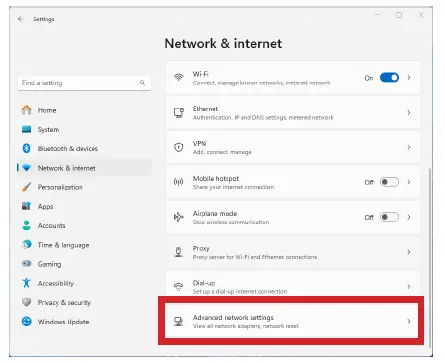
Task: Click the vertical scrollbar thumb
Action: 430,257
